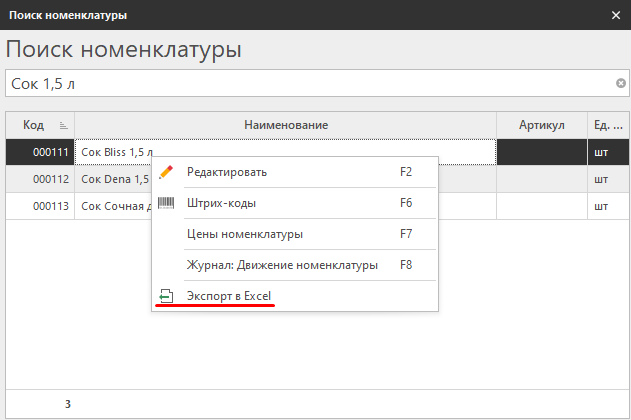This screenshot has width=631, height=420.
Task: Click the barcode icon beside Штрих-коды
Action: 166,203
